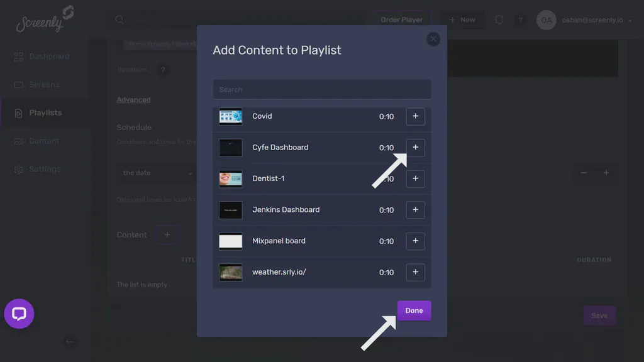Image resolution: width=644 pixels, height=362 pixels.
Task: Click Done to confirm the playlist
Action: click(x=414, y=310)
